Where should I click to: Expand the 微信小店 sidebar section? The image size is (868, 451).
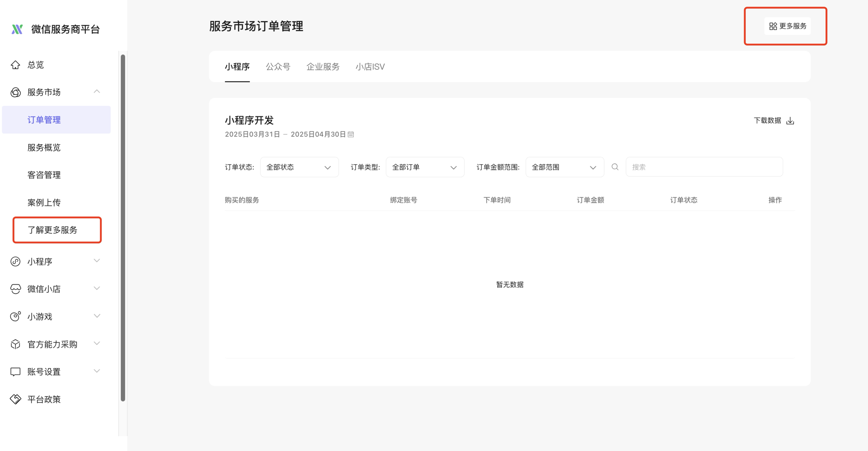point(97,288)
